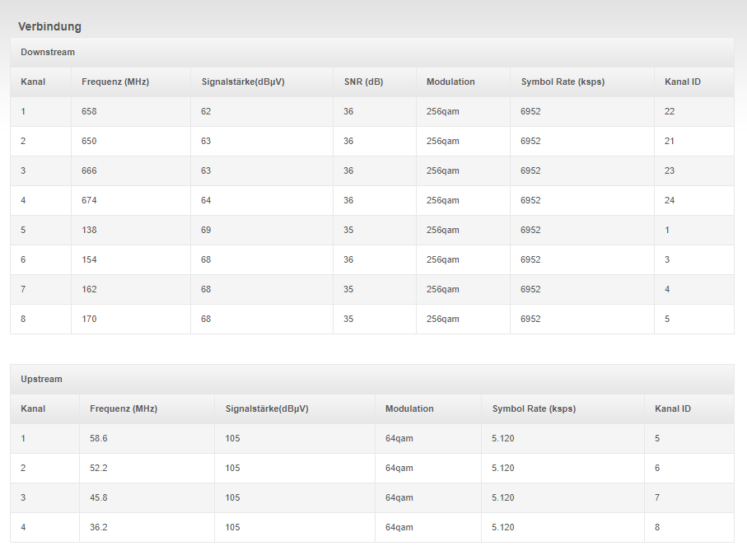Select frequency 170 in Downstream table
Image resolution: width=747 pixels, height=560 pixels.
89,319
